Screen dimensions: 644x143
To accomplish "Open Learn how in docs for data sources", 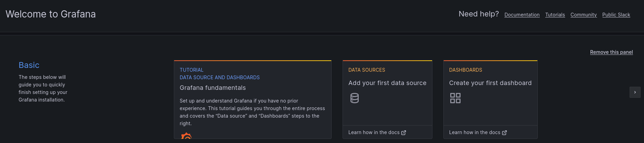I will click(x=374, y=132).
